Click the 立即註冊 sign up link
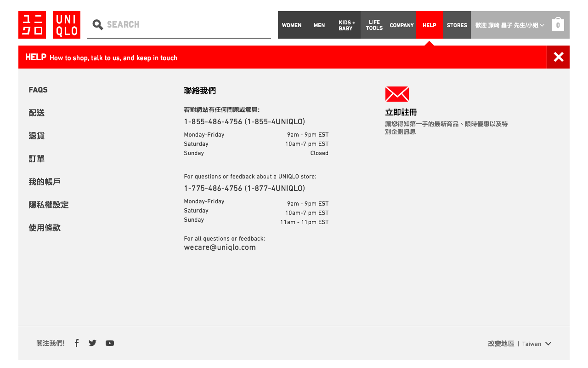 click(401, 112)
